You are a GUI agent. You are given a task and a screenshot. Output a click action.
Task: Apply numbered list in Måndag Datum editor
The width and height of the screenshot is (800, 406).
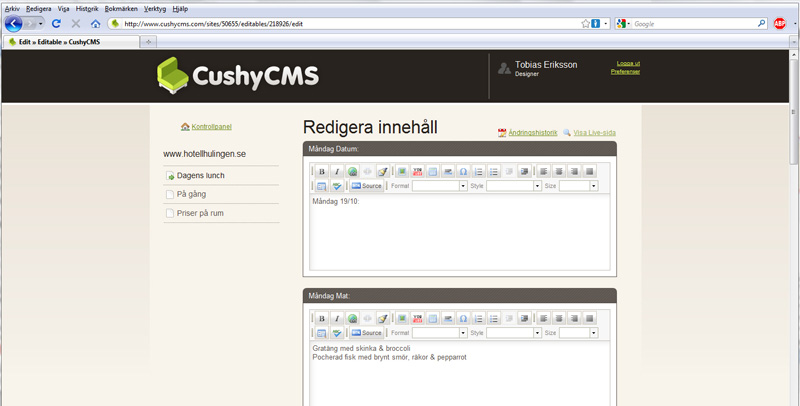[479, 171]
